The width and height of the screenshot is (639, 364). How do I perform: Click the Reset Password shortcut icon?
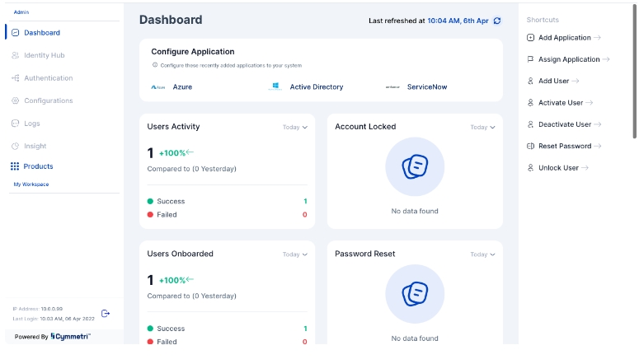530,146
